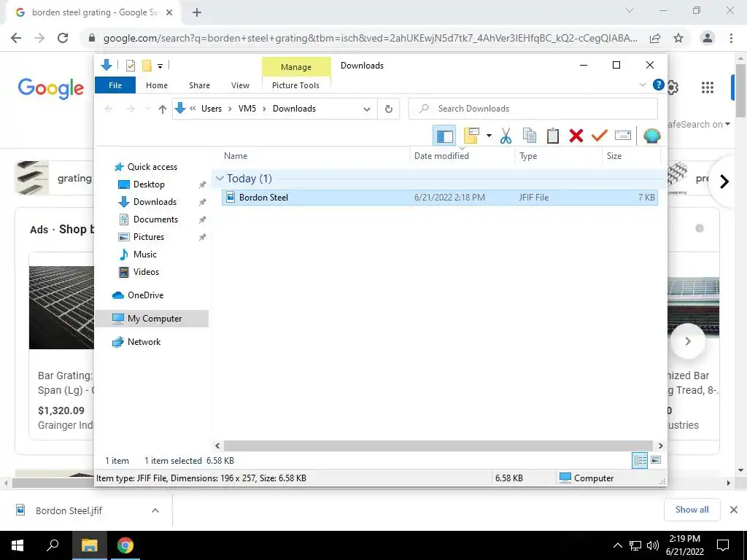The image size is (747, 560).
Task: Open the Picture Tools tab
Action: [295, 85]
